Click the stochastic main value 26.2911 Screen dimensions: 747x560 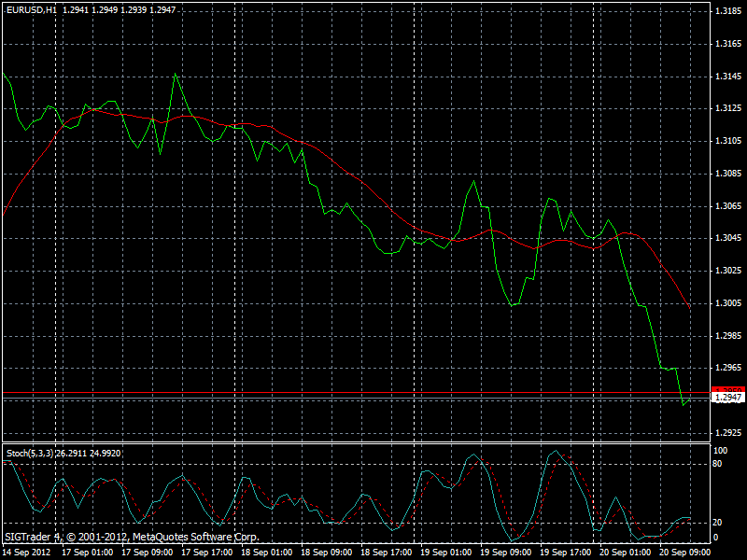tap(71, 454)
